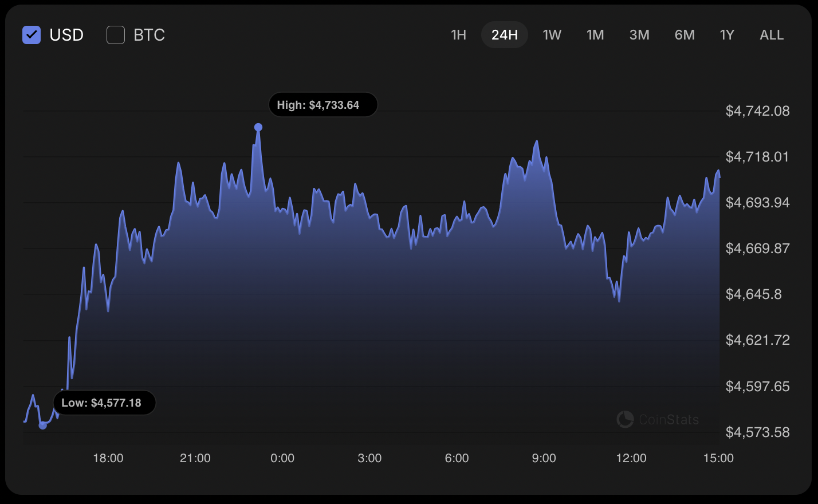The height and width of the screenshot is (504, 818).
Task: Click the High: $4,733.64 tooltip
Action: (x=323, y=105)
